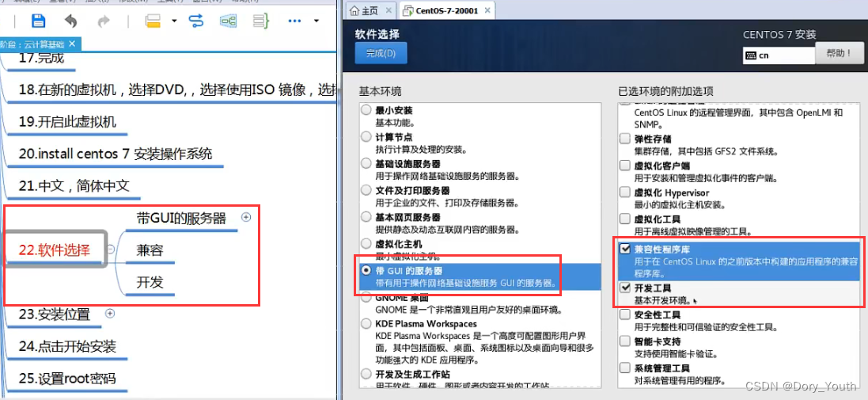Select the 开发 subtopic
868x400 pixels.
[x=150, y=283]
